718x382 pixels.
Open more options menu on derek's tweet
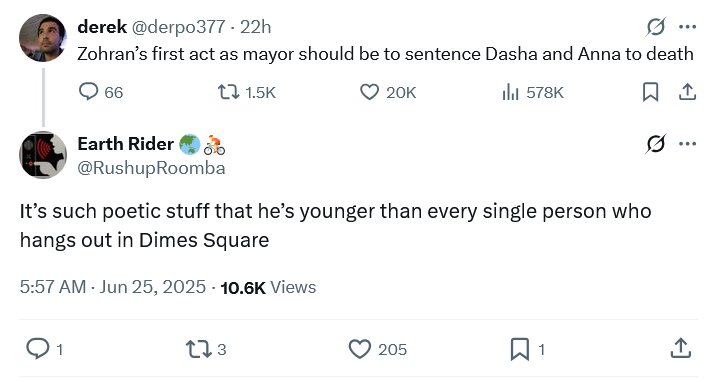point(687,27)
